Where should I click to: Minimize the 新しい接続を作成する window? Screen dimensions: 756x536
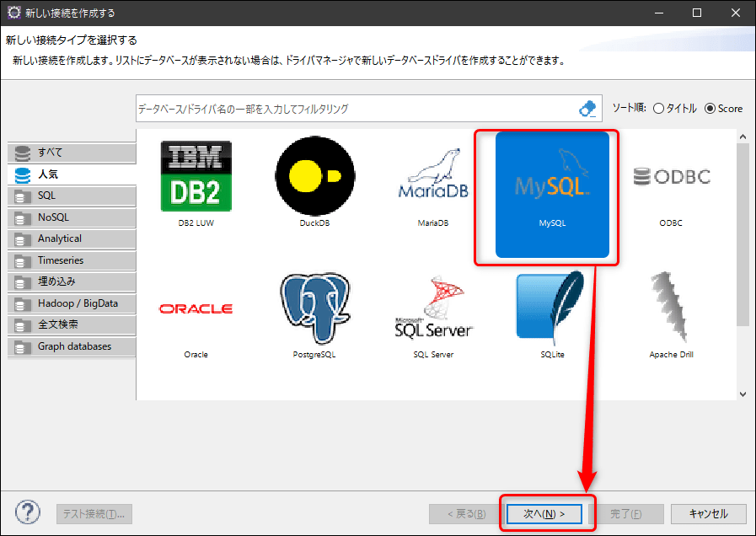point(658,13)
